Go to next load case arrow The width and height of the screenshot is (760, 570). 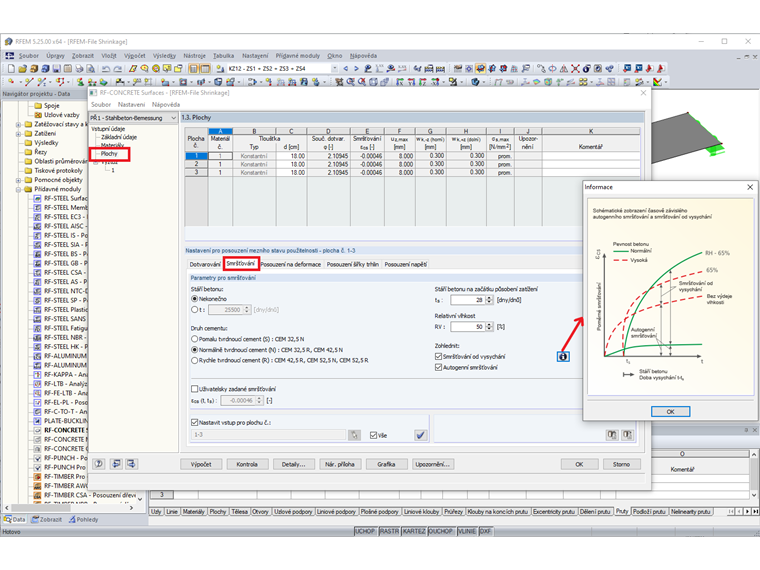tap(356, 68)
